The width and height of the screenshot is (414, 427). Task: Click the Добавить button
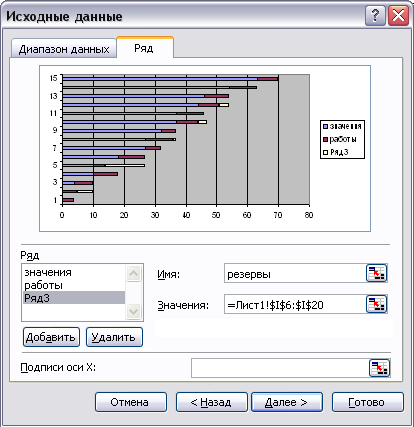(x=51, y=337)
